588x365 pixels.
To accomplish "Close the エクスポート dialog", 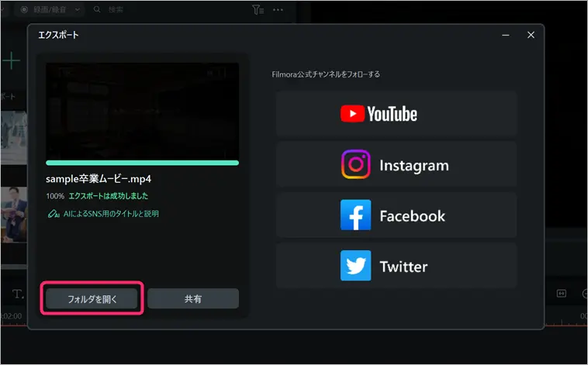I will tap(531, 35).
